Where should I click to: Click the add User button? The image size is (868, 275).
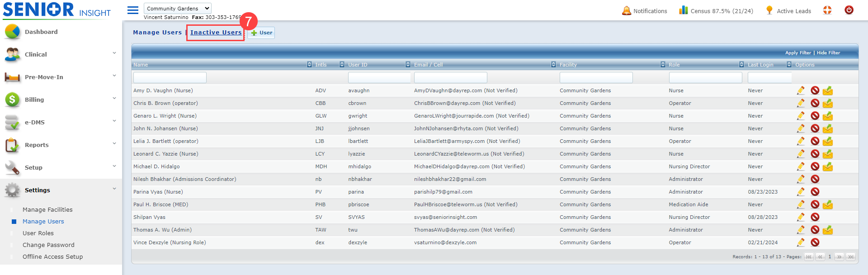(261, 33)
